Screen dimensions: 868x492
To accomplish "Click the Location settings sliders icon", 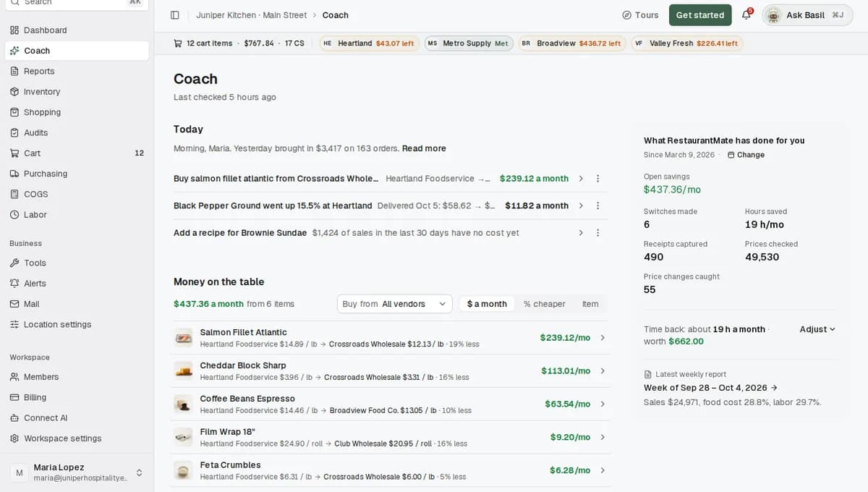I will (x=14, y=324).
